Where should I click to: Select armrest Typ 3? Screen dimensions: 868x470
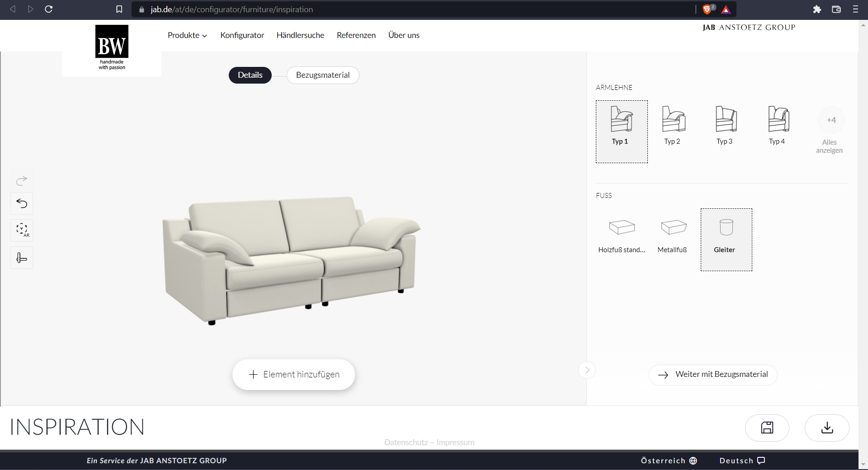[726, 124]
